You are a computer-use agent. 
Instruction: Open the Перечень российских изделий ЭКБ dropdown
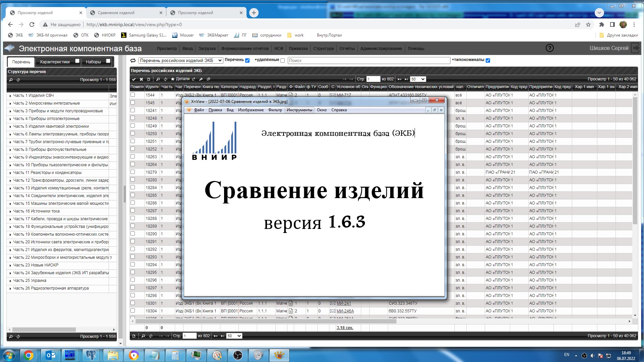(181, 61)
